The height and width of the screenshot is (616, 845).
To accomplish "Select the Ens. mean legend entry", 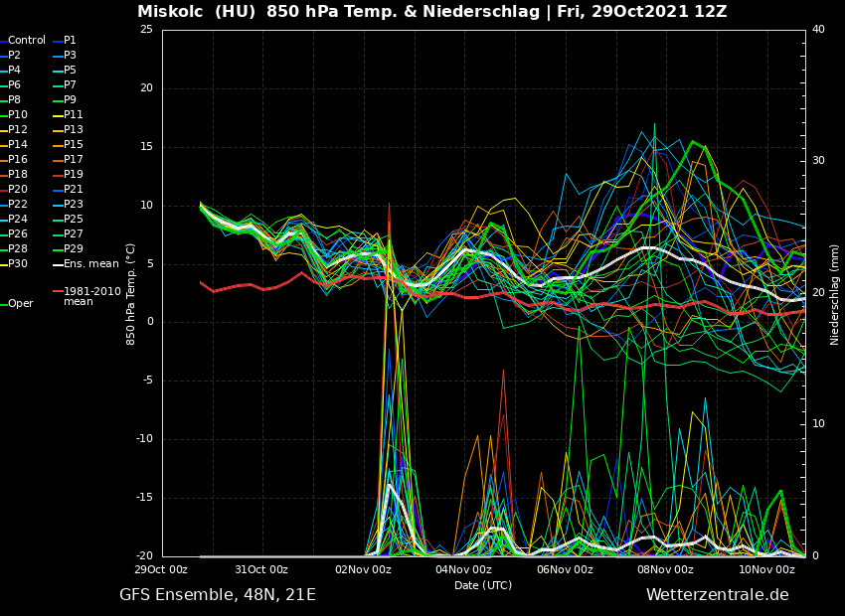I will tap(91, 264).
